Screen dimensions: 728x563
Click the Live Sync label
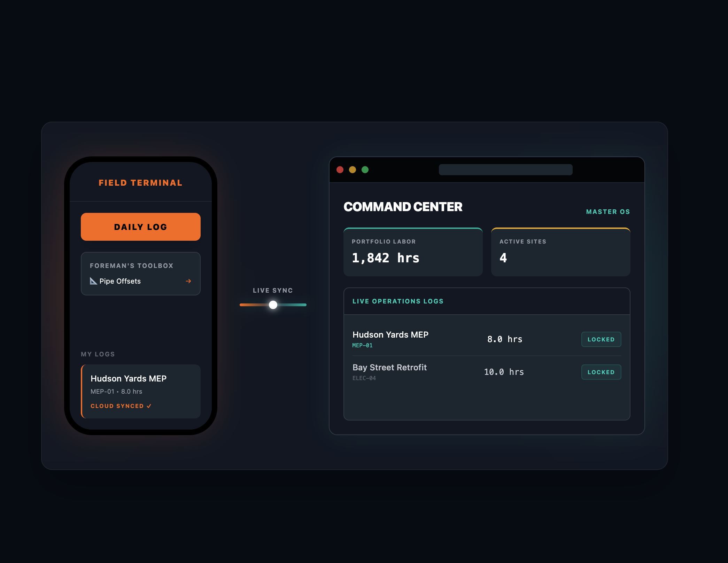tap(273, 291)
